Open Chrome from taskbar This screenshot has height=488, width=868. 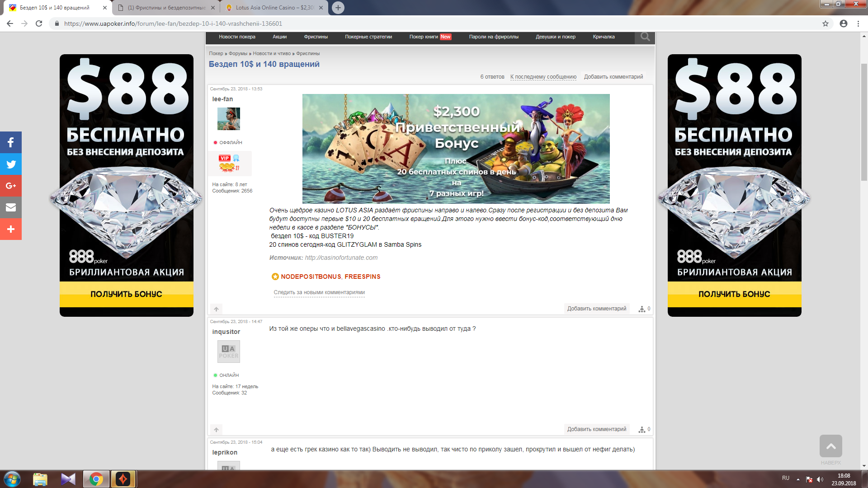click(x=96, y=479)
